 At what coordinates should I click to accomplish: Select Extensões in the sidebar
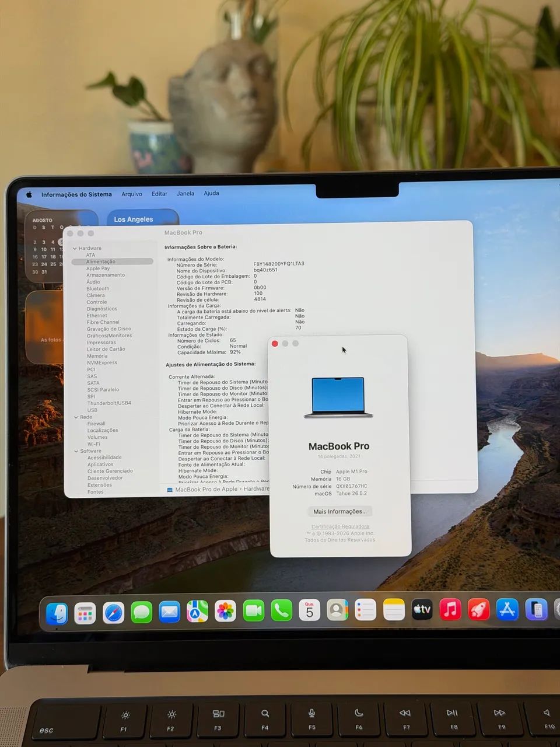(100, 485)
